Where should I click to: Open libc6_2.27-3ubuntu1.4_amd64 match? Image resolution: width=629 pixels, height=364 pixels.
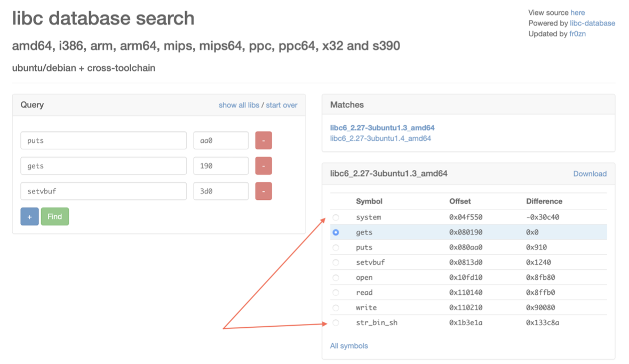point(380,139)
